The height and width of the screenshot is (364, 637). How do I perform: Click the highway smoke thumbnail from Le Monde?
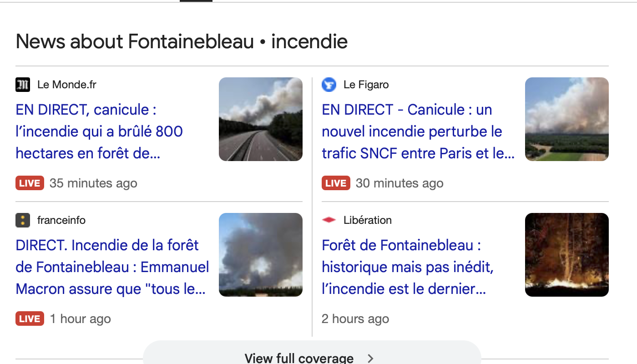pyautogui.click(x=261, y=119)
